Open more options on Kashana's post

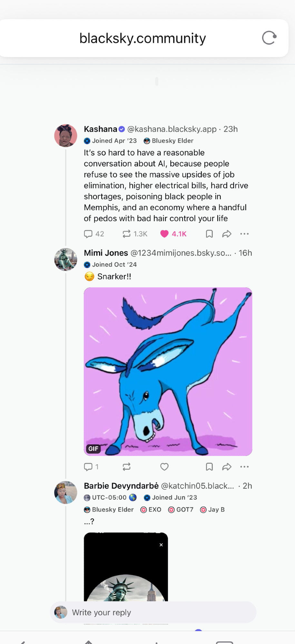coord(244,234)
